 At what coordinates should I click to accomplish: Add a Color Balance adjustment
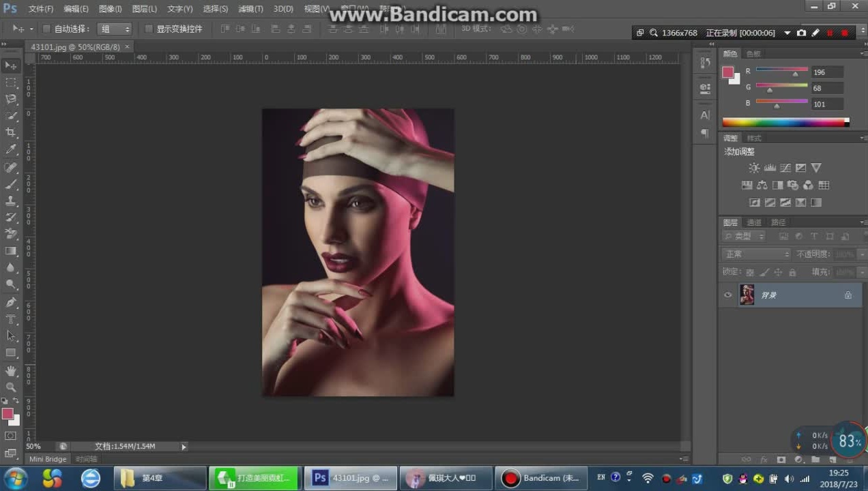coord(762,185)
